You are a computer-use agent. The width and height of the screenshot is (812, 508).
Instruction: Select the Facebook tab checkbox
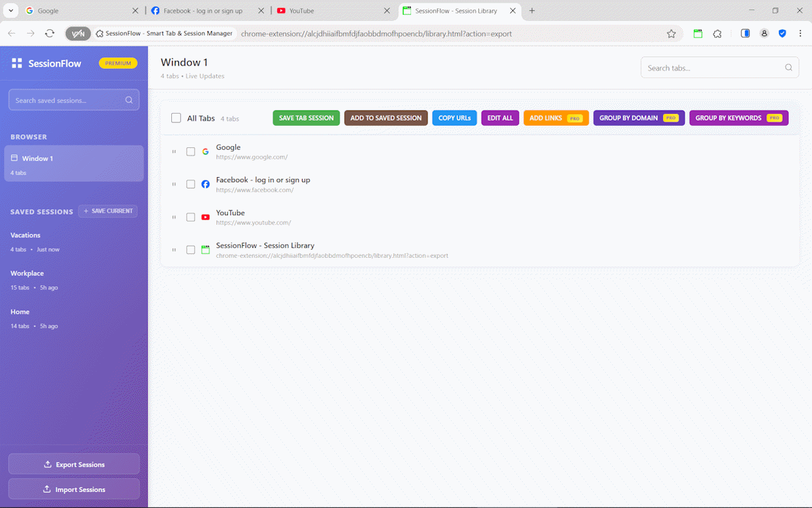tap(190, 184)
